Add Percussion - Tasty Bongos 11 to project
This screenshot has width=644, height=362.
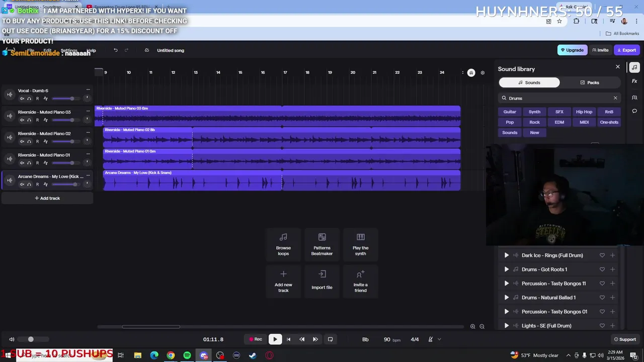(x=612, y=284)
